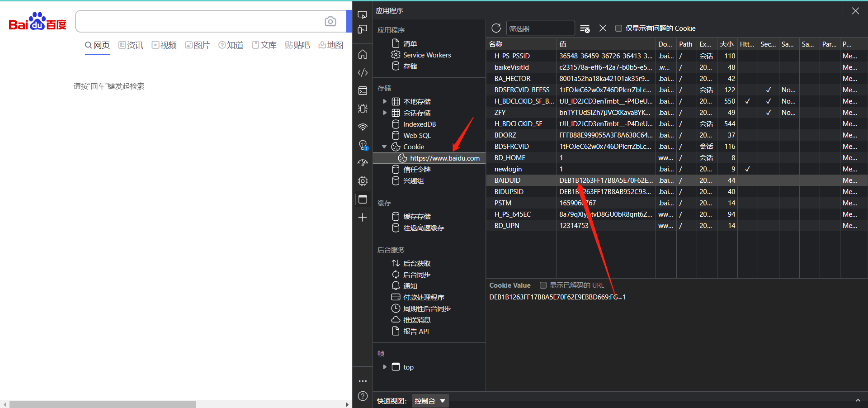868x408 pixels.
Task: Refresh the cookie table
Action: click(x=496, y=28)
